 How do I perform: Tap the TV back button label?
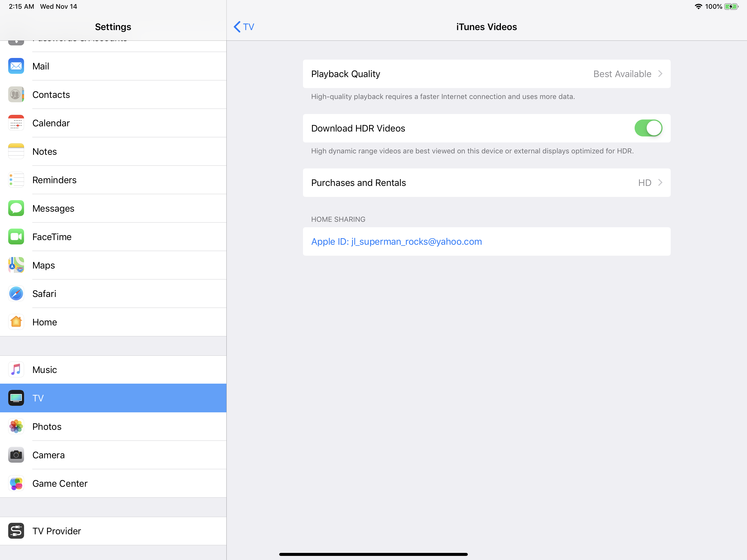point(248,27)
